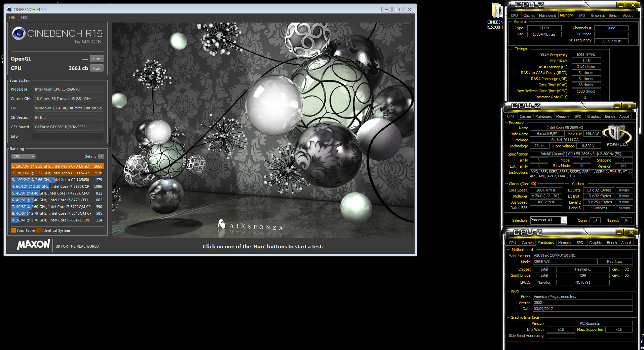Open Graphics tab in Memory CPU-Z window
Screen dimensions: 644x350
598,15
